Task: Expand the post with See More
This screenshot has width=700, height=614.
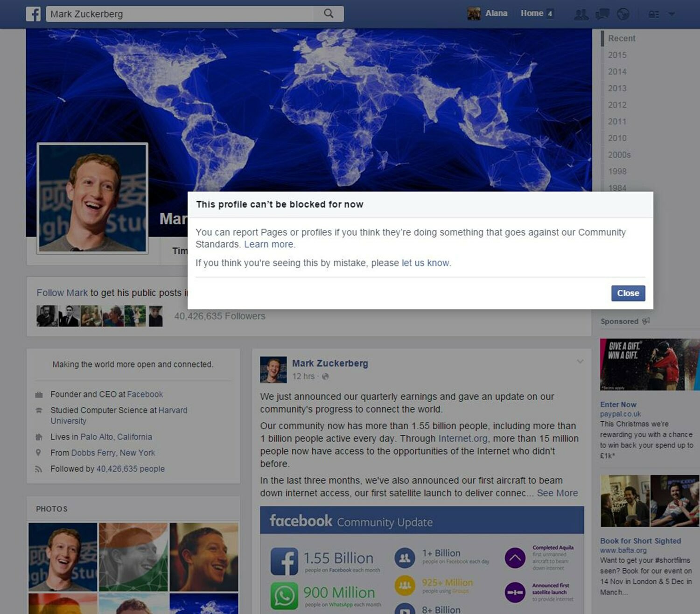Action: click(557, 493)
